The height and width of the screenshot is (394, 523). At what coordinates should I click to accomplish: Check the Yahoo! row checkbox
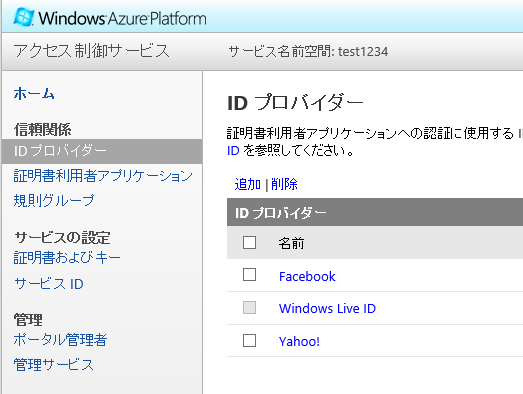(249, 341)
